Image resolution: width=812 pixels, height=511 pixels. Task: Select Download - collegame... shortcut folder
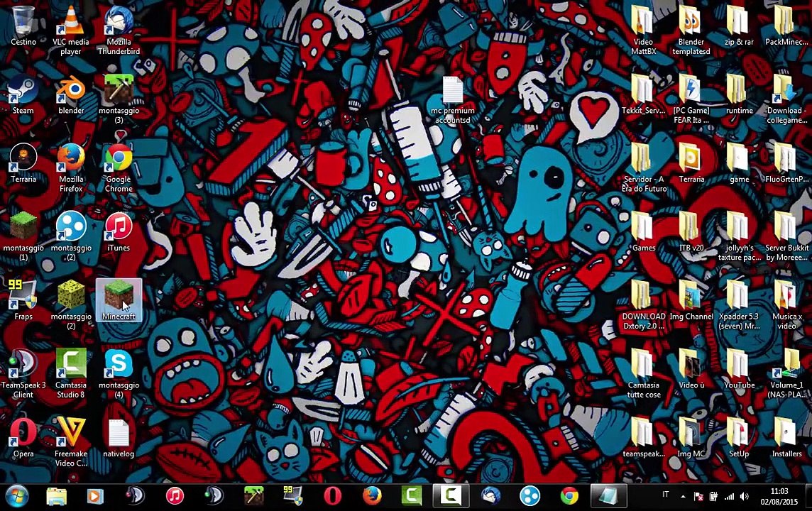786,99
